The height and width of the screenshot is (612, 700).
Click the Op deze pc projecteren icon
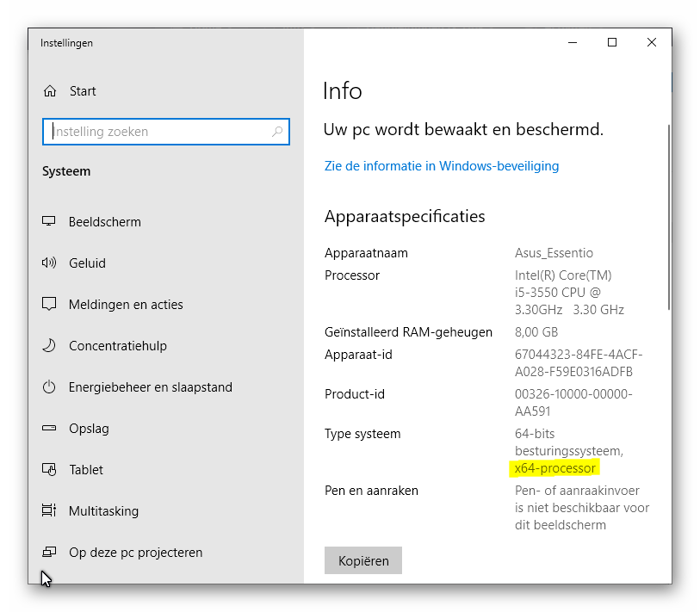coord(49,553)
